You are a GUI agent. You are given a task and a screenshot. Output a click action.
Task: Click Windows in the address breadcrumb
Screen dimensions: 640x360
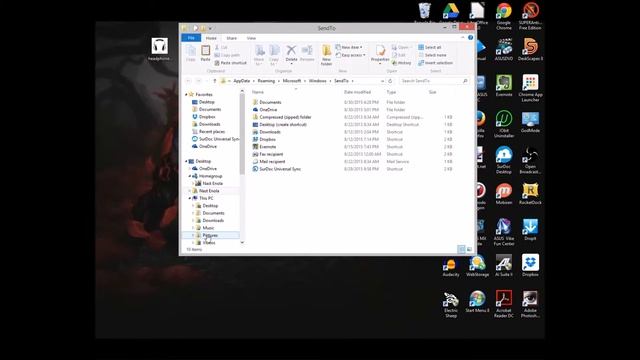(317, 81)
